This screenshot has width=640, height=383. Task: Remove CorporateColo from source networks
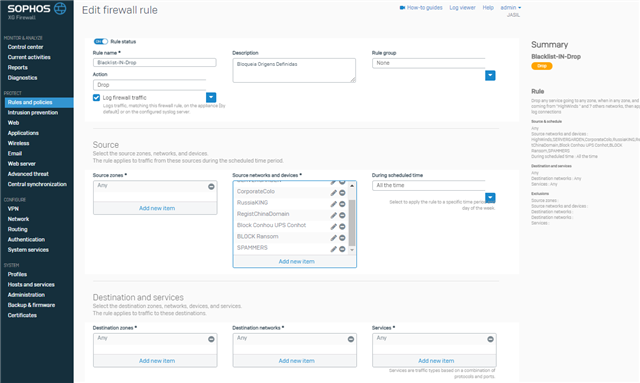pos(342,193)
